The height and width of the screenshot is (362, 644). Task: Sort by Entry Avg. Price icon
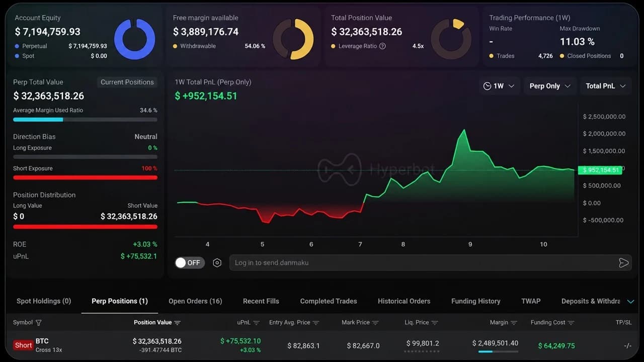tap(316, 323)
